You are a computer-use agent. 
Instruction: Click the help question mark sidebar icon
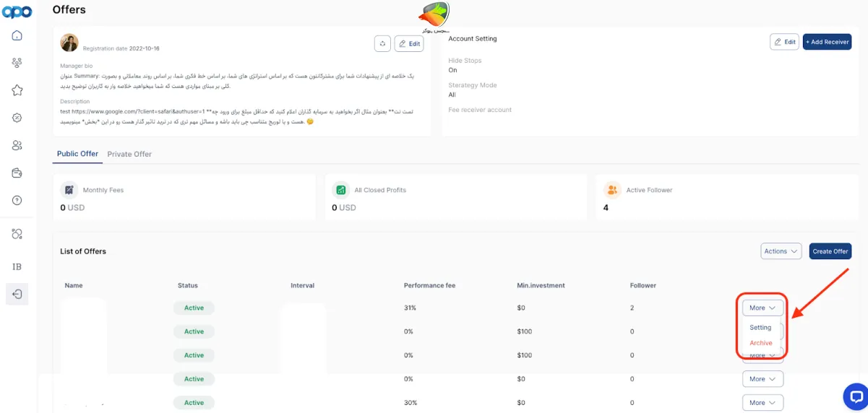pyautogui.click(x=17, y=200)
